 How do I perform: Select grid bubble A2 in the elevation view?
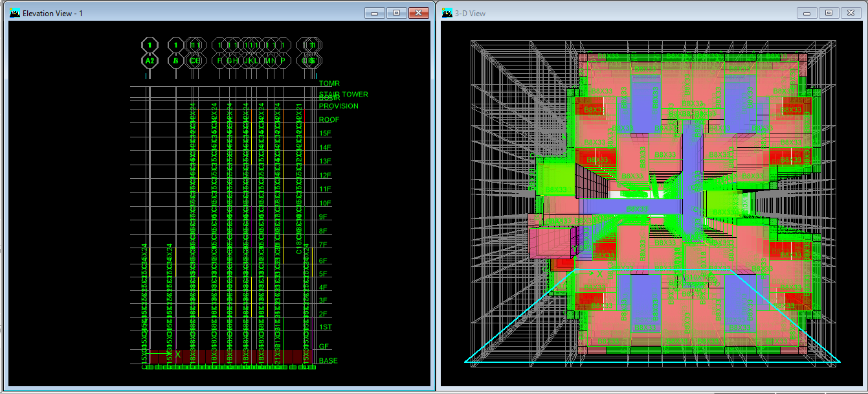tap(150, 61)
